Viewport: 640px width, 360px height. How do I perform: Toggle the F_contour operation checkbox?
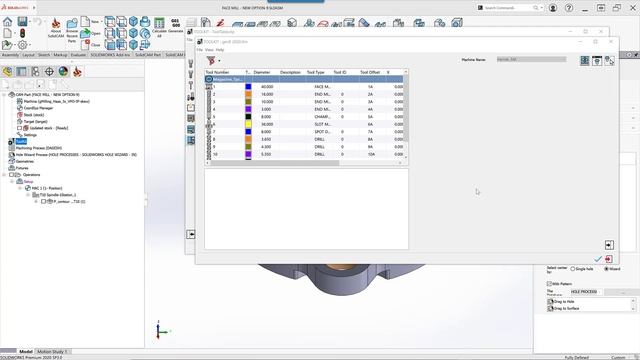[43, 201]
